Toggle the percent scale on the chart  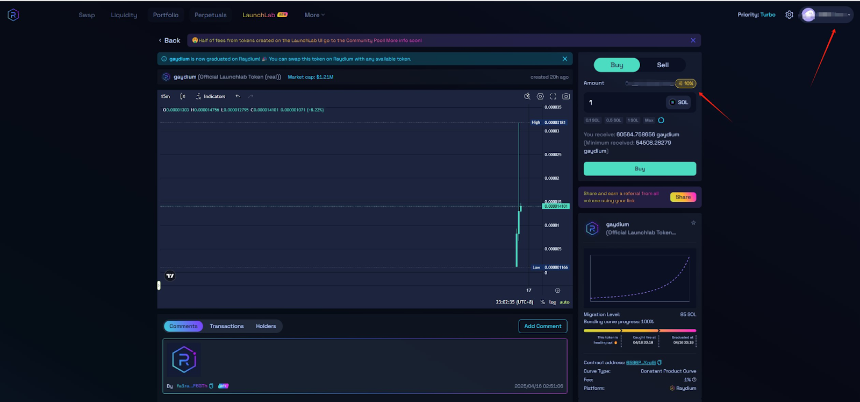(x=542, y=302)
